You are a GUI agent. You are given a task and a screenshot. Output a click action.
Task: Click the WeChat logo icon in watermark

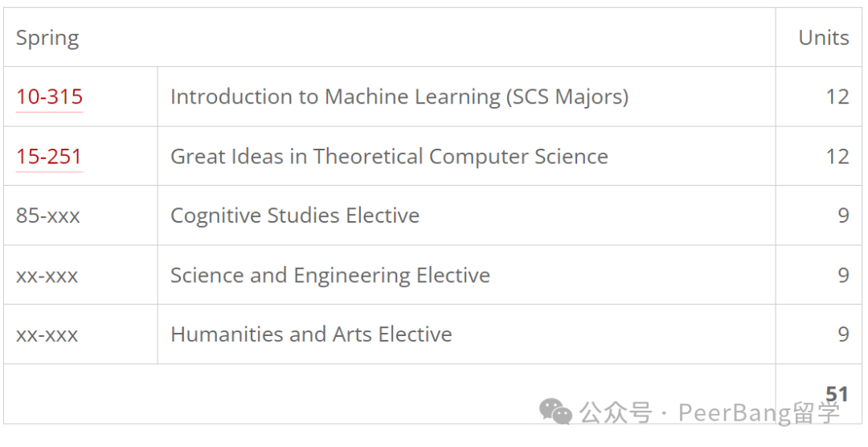click(555, 412)
